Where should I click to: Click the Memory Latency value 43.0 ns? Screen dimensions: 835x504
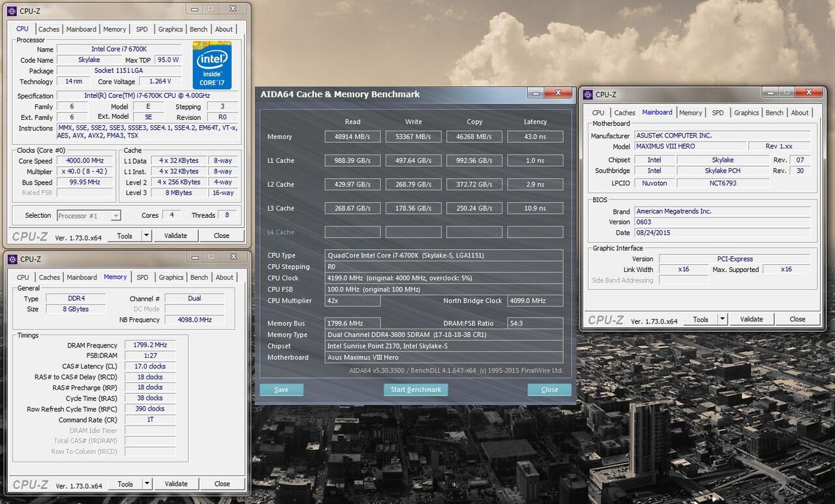pyautogui.click(x=535, y=137)
